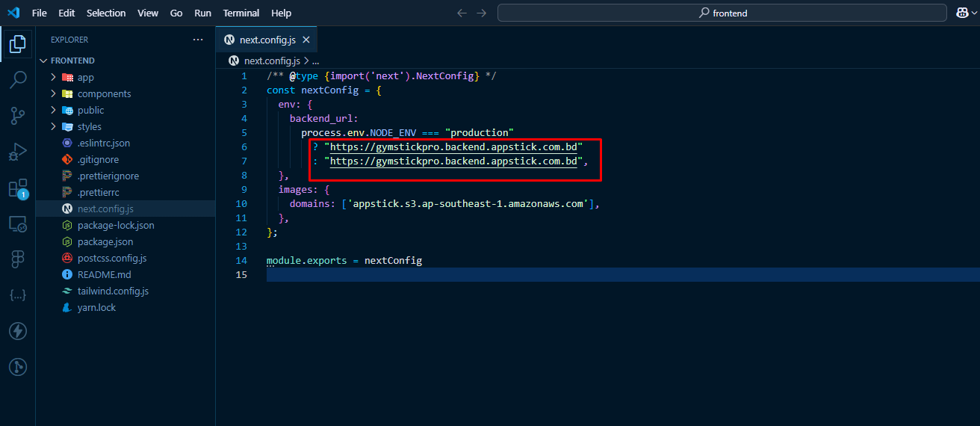This screenshot has width=980, height=426.
Task: Open the Remote Explorer view
Action: (18, 223)
